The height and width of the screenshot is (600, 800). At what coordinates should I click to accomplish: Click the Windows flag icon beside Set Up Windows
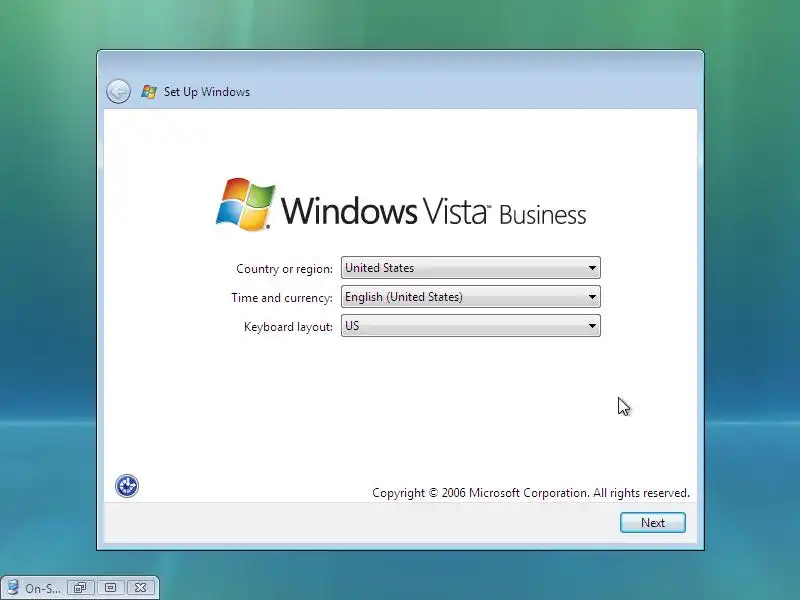[x=149, y=92]
